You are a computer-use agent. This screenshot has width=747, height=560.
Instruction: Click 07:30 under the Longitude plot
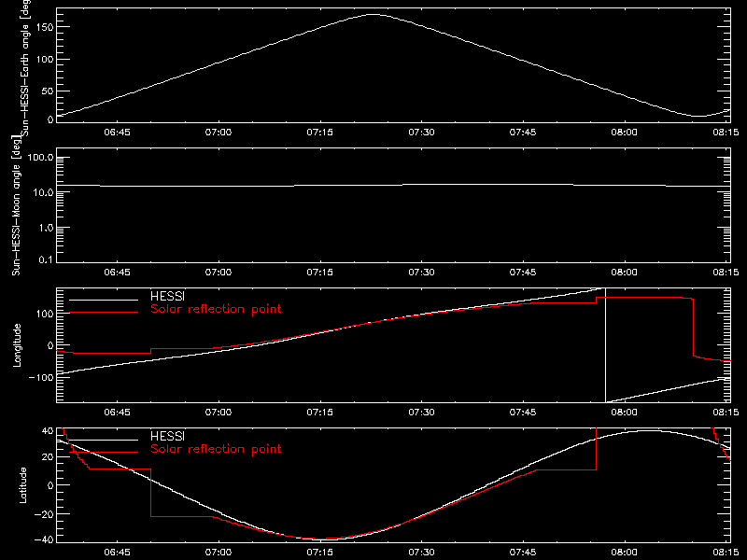click(x=422, y=412)
